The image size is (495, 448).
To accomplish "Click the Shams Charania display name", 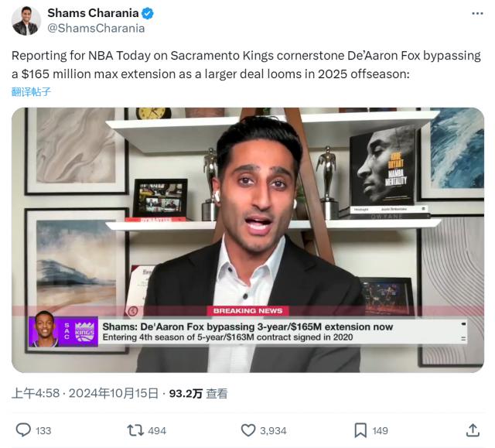I will [93, 13].
